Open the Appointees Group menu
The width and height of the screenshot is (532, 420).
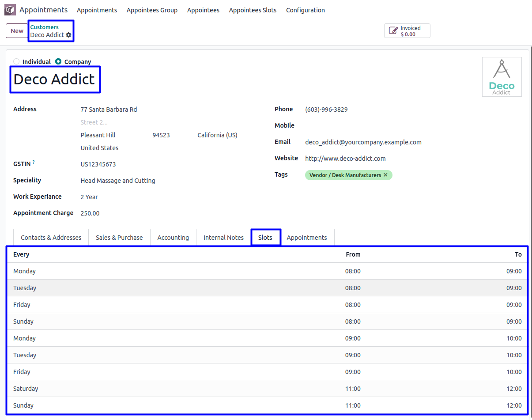[x=152, y=10]
